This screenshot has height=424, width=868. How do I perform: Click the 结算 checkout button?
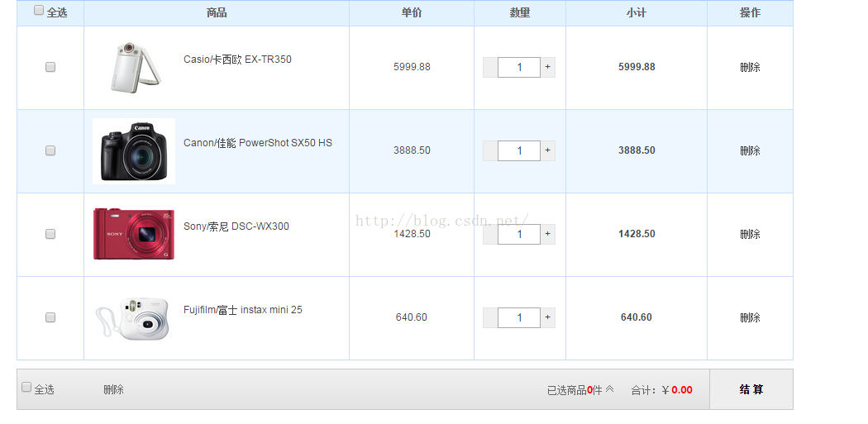[x=751, y=389]
